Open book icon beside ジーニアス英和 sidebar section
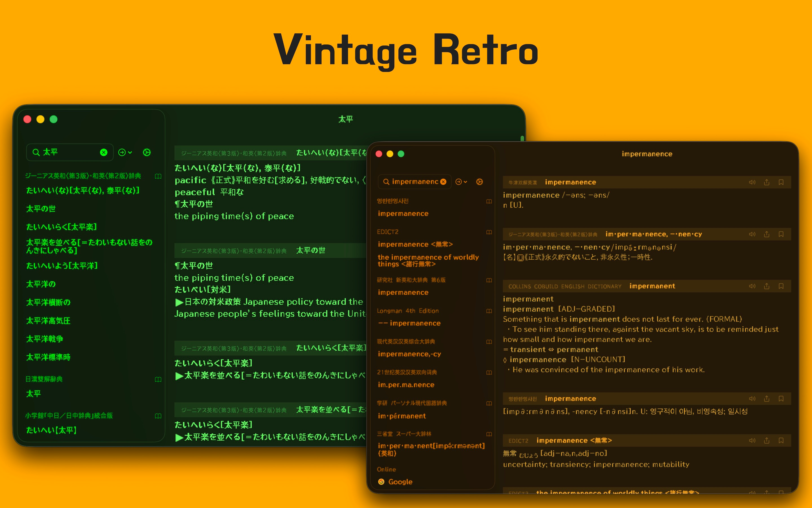Viewport: 812px width, 508px height. 158,176
